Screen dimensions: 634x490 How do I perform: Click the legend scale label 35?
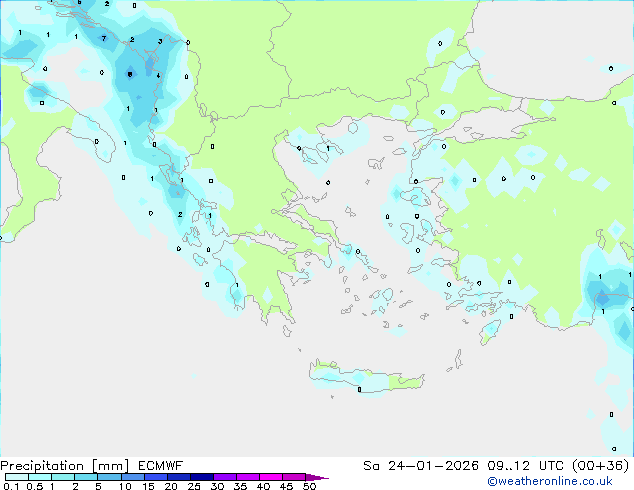240,486
